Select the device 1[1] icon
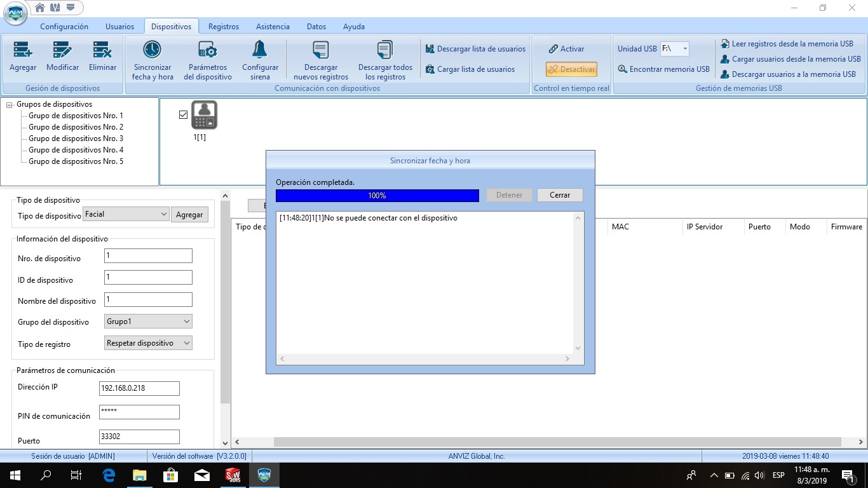Image resolution: width=868 pixels, height=488 pixels. (x=205, y=115)
